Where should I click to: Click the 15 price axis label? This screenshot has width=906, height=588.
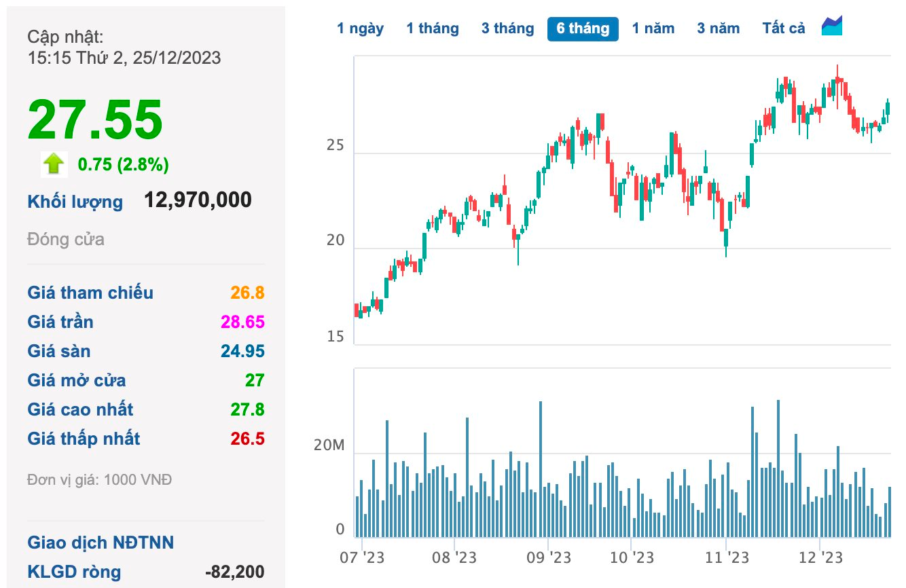tap(336, 337)
